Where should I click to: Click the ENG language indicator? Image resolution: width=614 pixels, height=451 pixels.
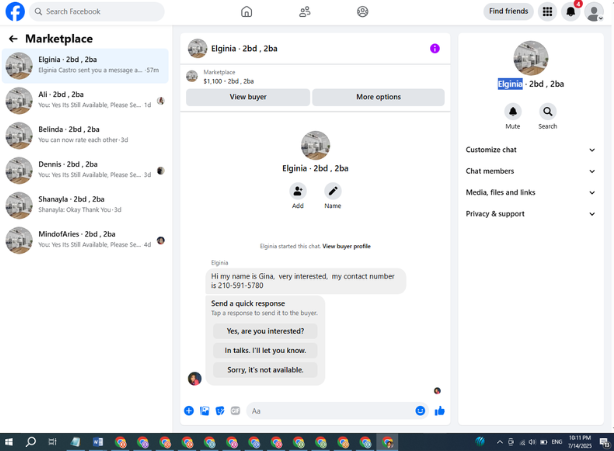pyautogui.click(x=557, y=442)
